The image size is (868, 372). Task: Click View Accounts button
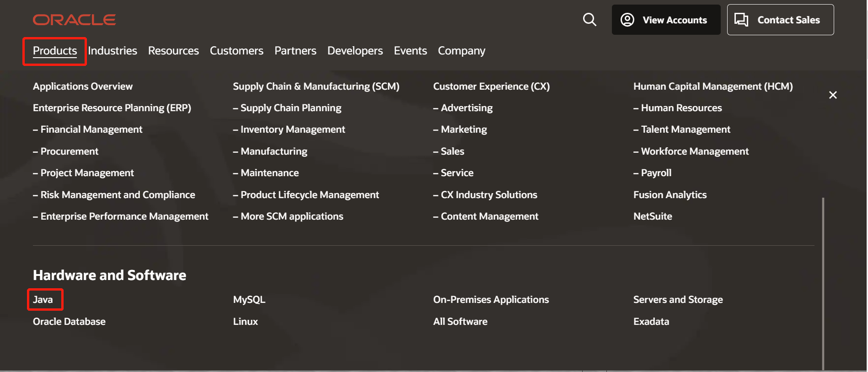click(666, 20)
